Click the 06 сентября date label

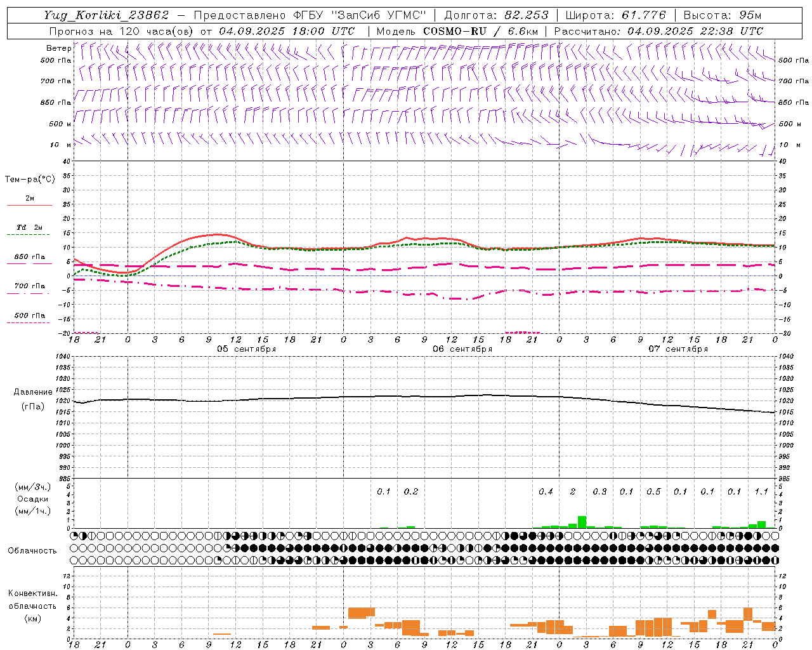[462, 349]
